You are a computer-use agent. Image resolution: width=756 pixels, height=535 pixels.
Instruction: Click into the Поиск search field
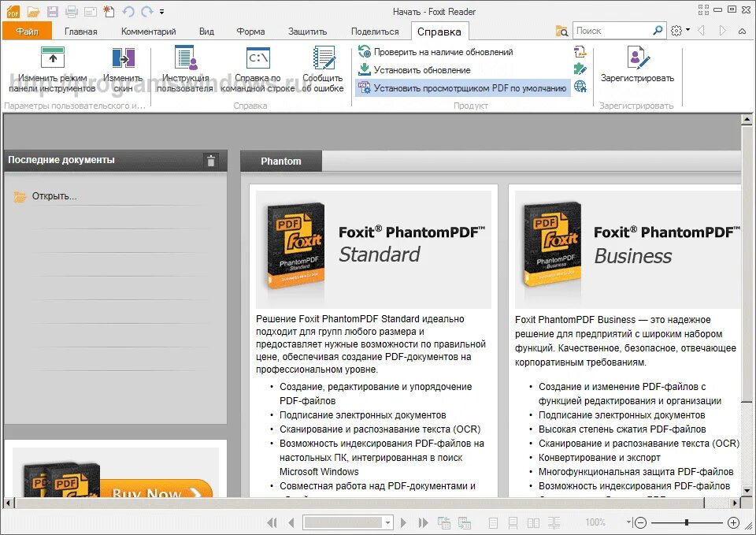coord(613,31)
